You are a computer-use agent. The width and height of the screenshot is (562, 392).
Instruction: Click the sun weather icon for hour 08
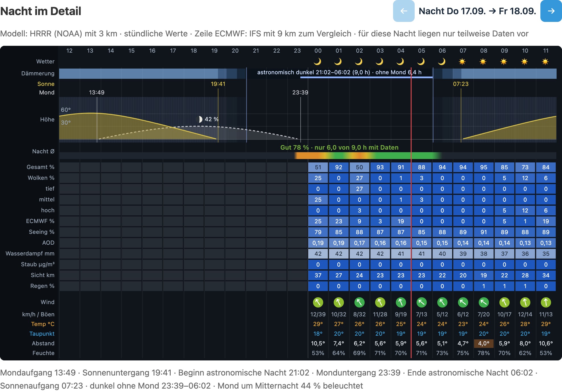(484, 61)
